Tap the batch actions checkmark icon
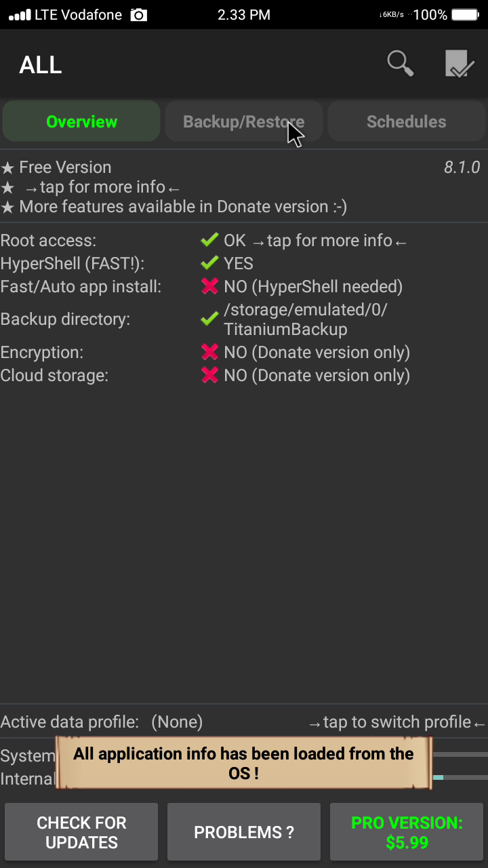Image resolution: width=488 pixels, height=868 pixels. pyautogui.click(x=460, y=64)
